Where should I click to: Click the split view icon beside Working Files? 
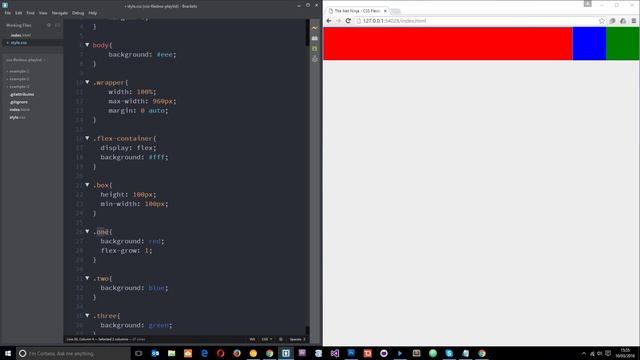click(58, 25)
